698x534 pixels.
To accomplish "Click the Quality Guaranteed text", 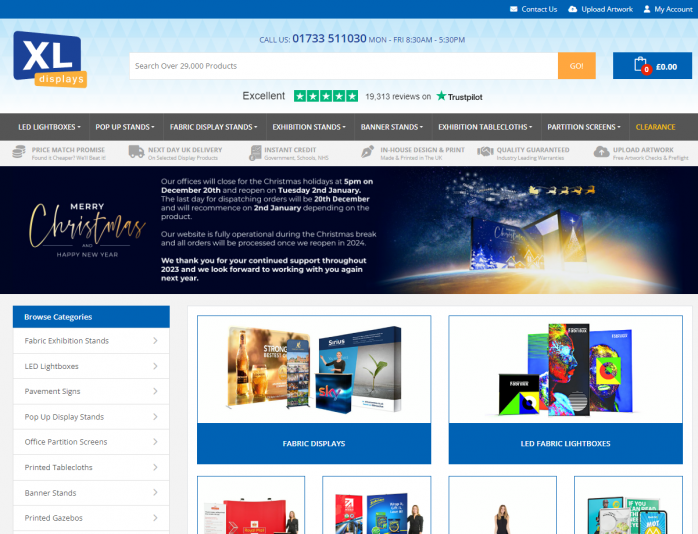I will tap(533, 150).
